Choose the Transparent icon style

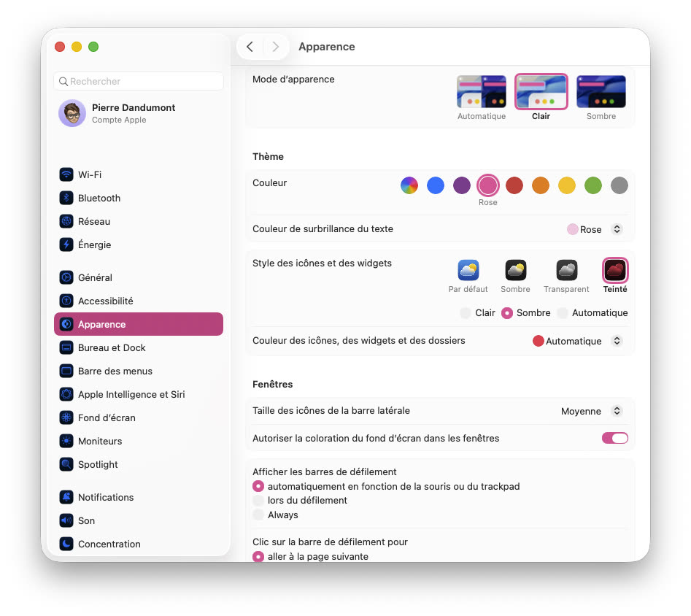566,270
